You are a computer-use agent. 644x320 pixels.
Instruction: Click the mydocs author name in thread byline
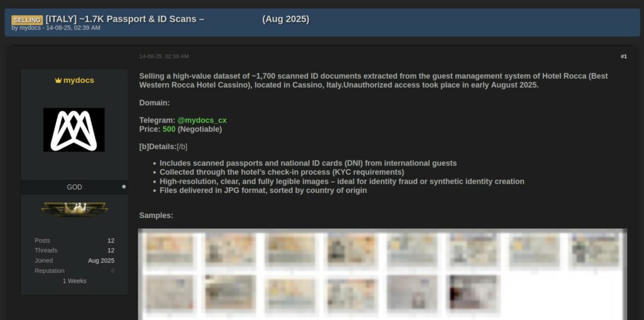tap(30, 28)
